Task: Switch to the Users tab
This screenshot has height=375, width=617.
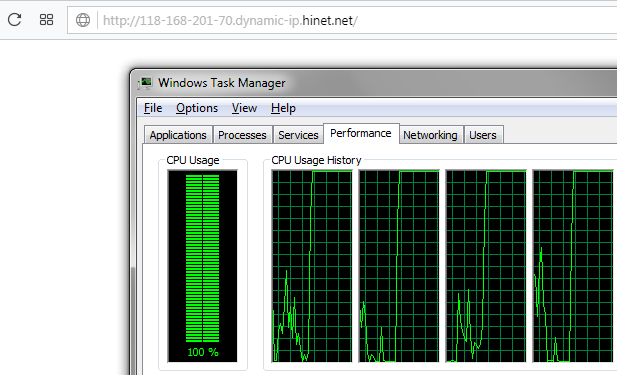Action: coord(483,135)
